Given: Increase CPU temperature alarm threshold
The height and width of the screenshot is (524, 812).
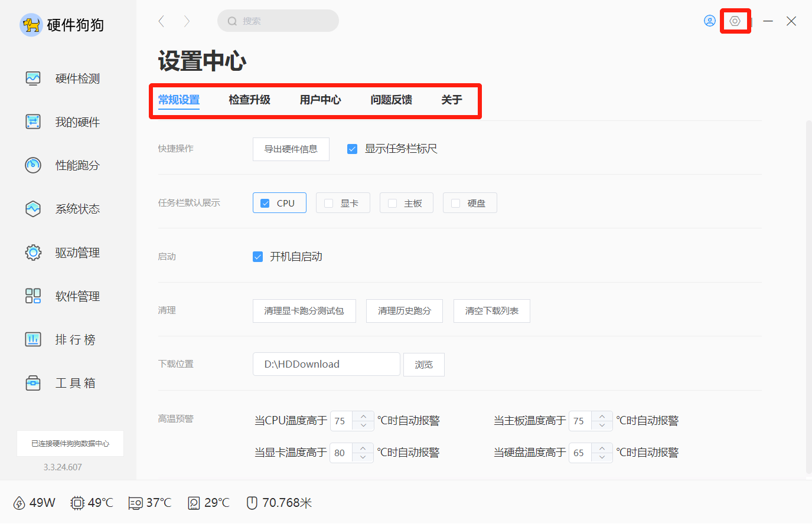Looking at the screenshot, I should click(x=363, y=415).
